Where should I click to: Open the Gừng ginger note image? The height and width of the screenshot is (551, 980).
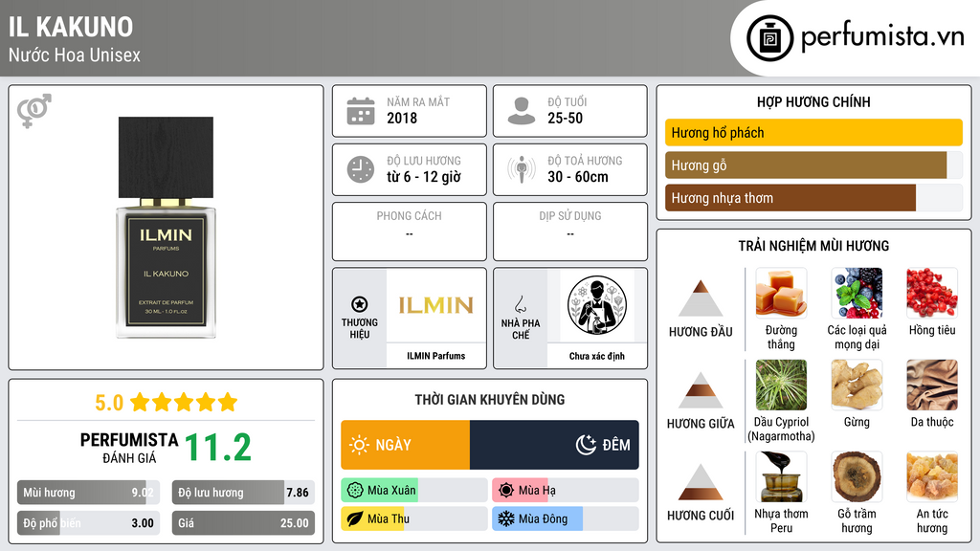pyautogui.click(x=857, y=385)
